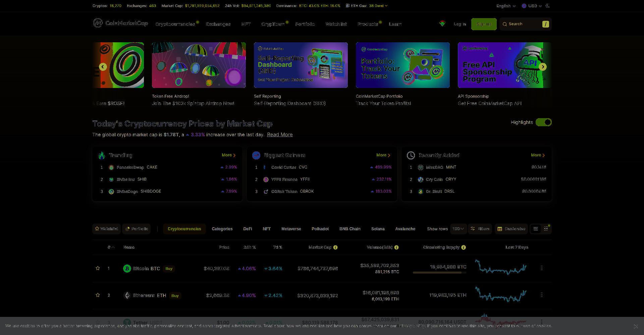Click the Cry Coin icon
Image resolution: width=644 pixels, height=335 pixels.
421,180
